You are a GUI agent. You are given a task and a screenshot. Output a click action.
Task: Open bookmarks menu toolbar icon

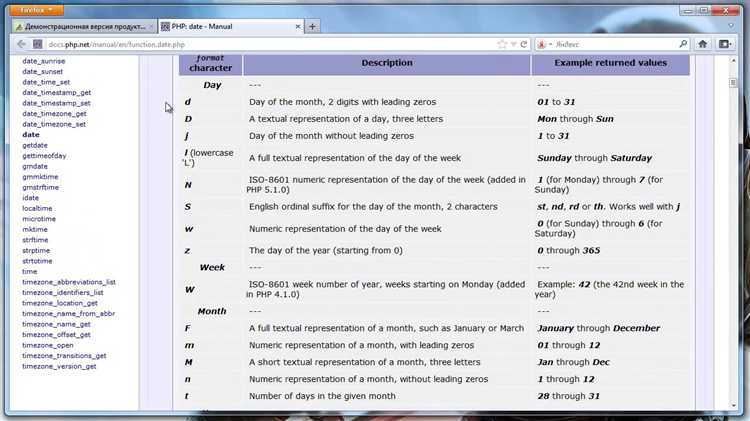(x=725, y=44)
